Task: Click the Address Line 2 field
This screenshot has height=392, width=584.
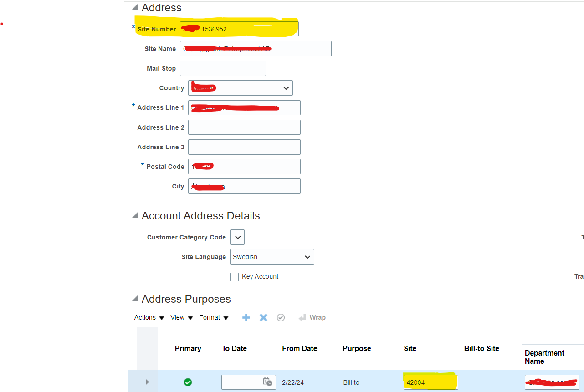Action: click(x=244, y=127)
